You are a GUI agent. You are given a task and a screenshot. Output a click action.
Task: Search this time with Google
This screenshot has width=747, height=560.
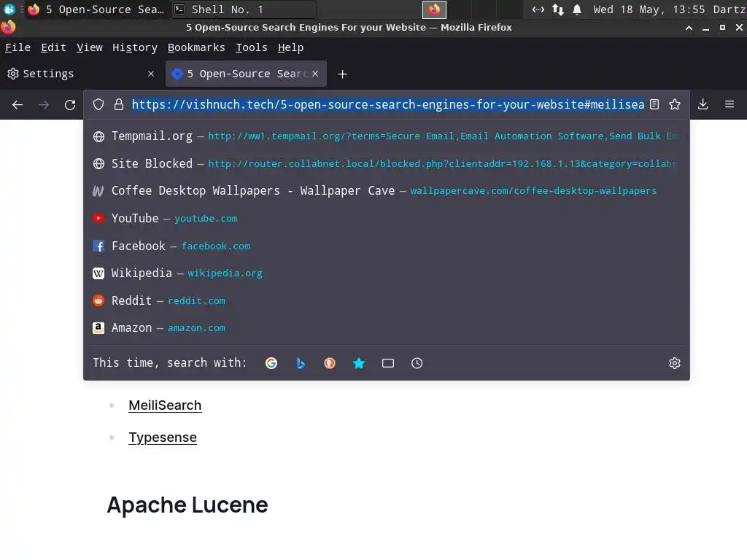tap(271, 363)
